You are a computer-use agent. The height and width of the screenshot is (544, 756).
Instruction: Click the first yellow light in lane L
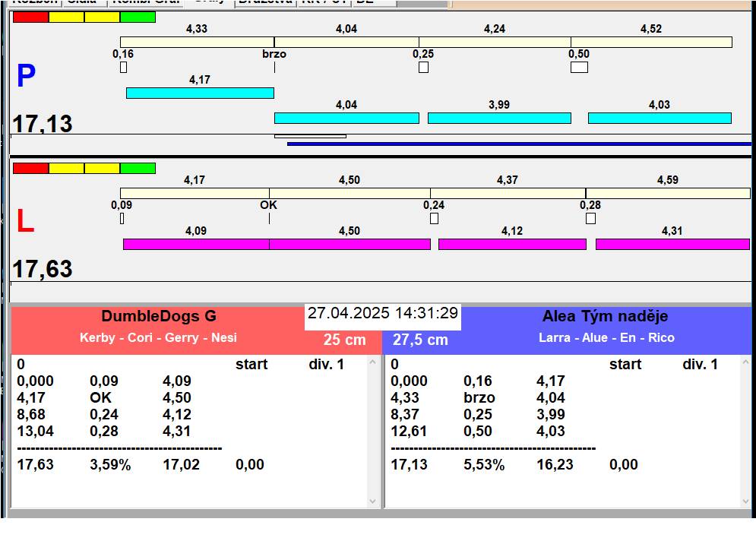click(x=66, y=168)
